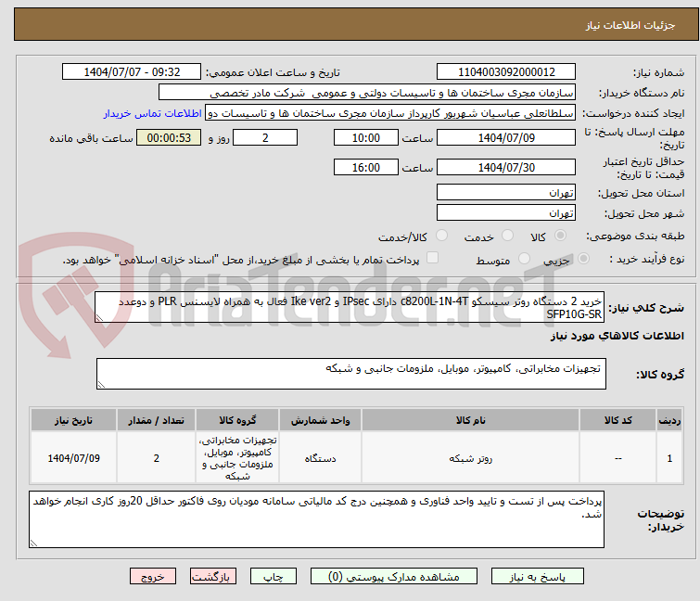Toggle the treasury bonds payment checkbox
Viewport: 700px width, 601px height.
pyautogui.click(x=432, y=259)
